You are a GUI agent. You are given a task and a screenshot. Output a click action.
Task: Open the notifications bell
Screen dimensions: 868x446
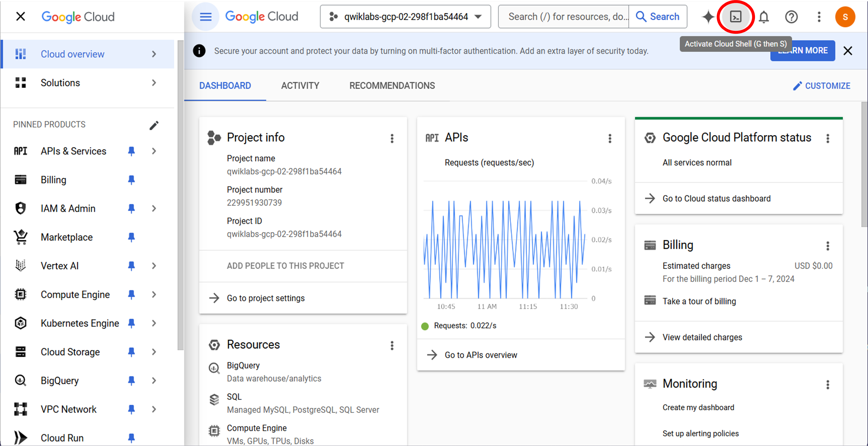pyautogui.click(x=763, y=17)
